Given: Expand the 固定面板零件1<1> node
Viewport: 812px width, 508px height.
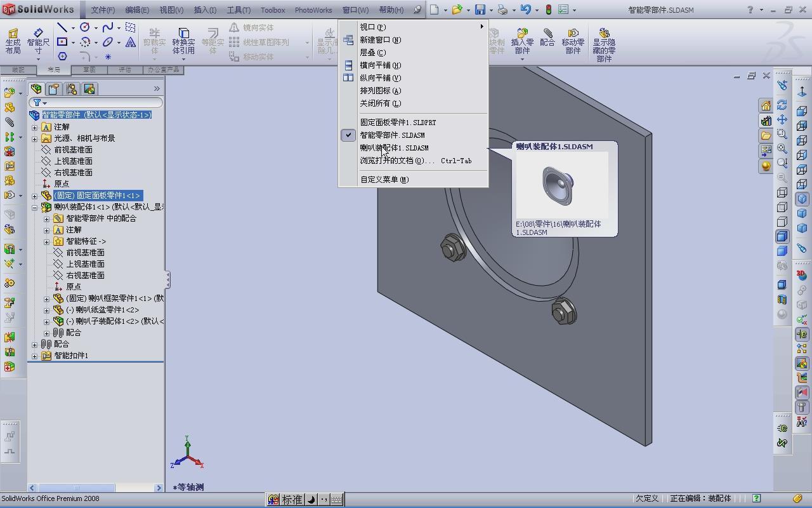Looking at the screenshot, I should (35, 196).
